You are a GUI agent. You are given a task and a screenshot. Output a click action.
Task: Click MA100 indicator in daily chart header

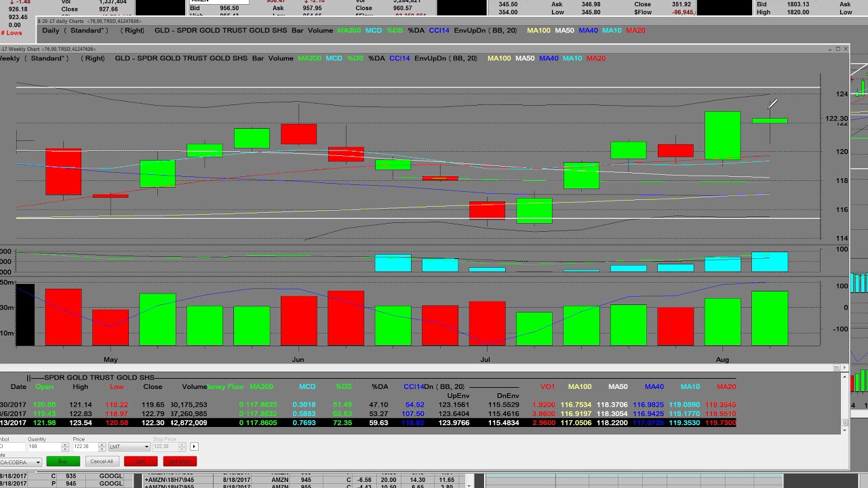[x=538, y=30]
